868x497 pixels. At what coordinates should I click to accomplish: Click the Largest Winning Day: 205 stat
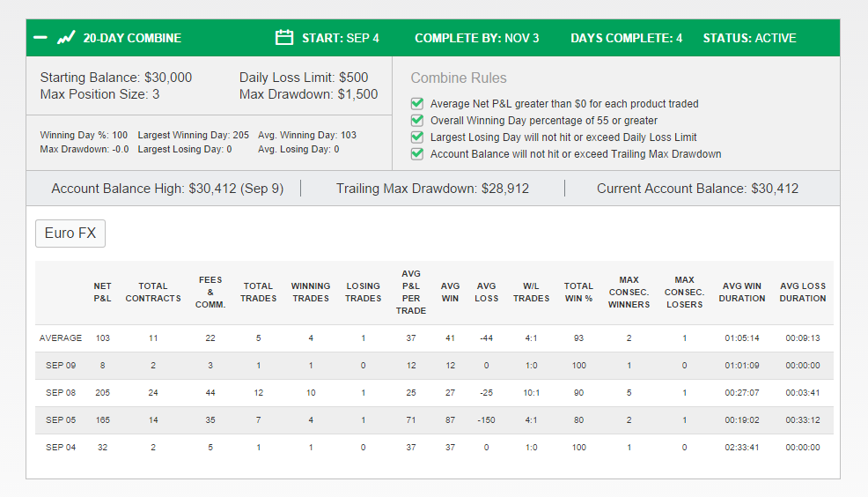[193, 135]
